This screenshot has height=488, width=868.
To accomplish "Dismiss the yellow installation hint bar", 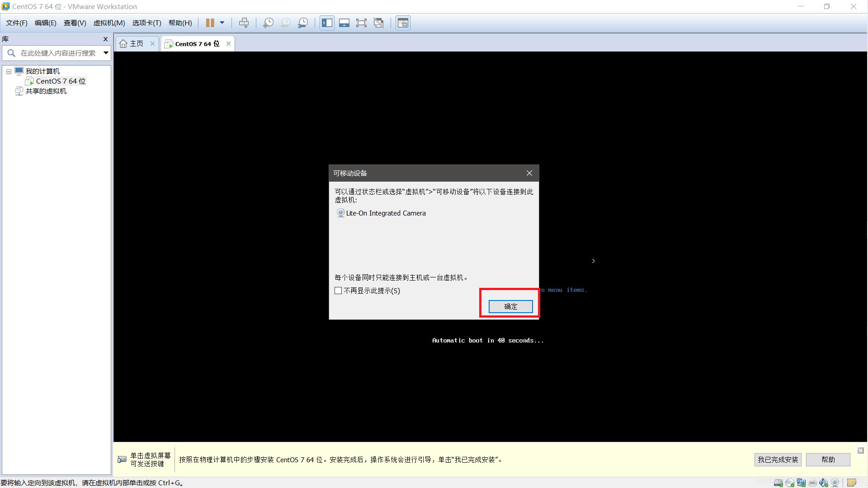I will click(861, 450).
